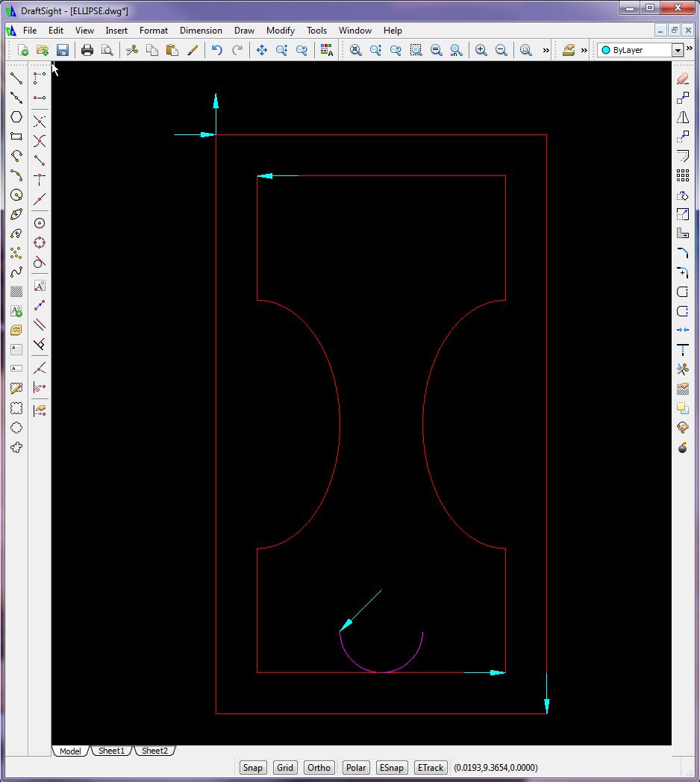Switch to the Model tab
The height and width of the screenshot is (782, 700).
[70, 751]
